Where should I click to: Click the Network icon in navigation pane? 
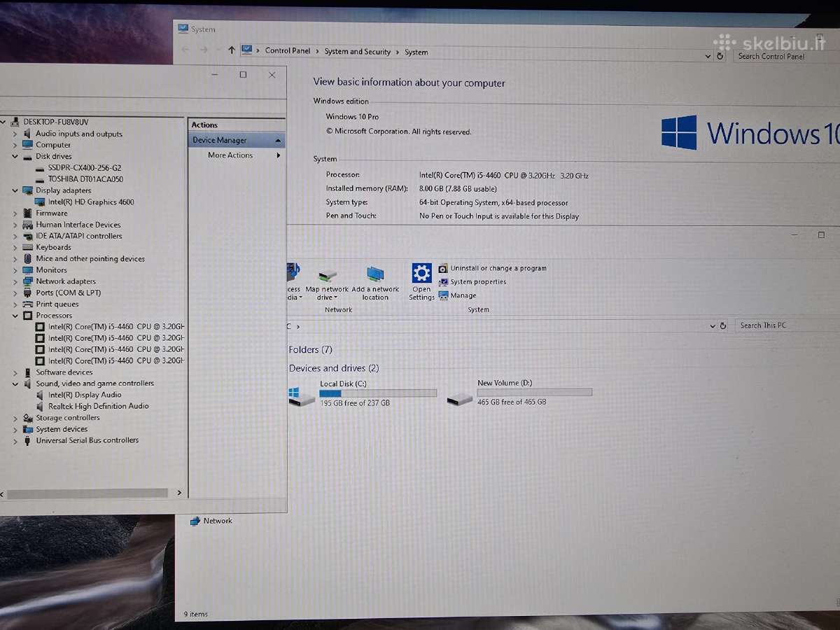[x=195, y=521]
